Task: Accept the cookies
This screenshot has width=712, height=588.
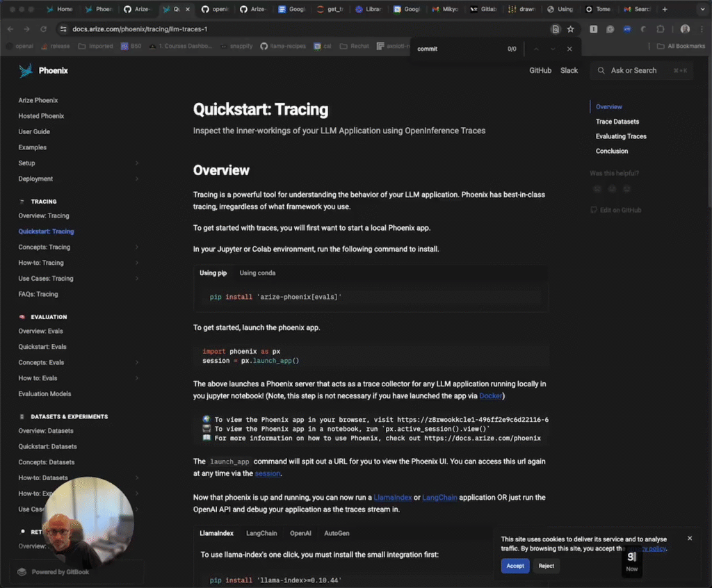Action: [x=515, y=566]
